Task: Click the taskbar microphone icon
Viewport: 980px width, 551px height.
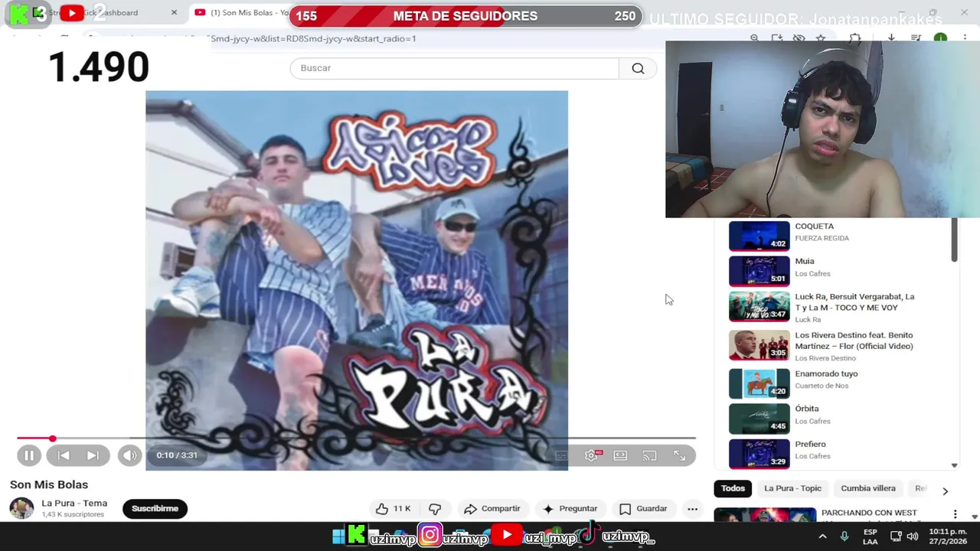Action: coord(844,536)
